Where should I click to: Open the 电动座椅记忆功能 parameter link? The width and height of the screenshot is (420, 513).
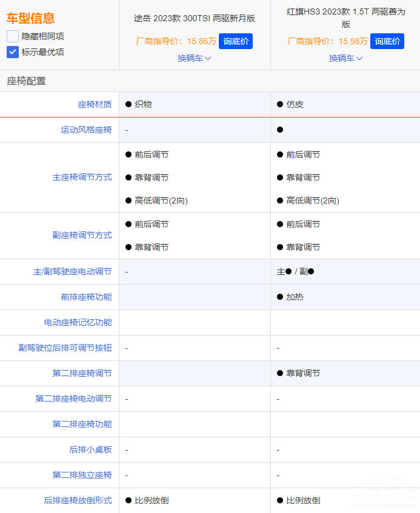[x=78, y=322]
